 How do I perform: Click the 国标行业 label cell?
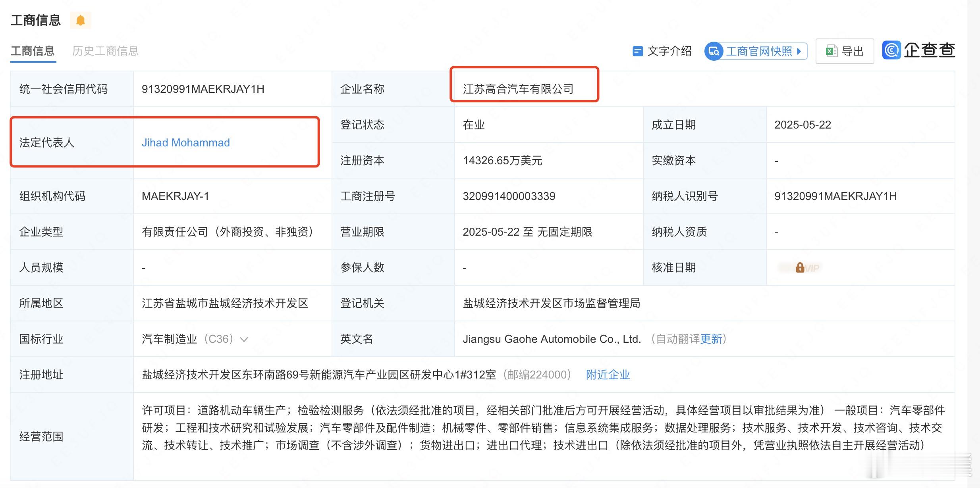click(x=72, y=339)
